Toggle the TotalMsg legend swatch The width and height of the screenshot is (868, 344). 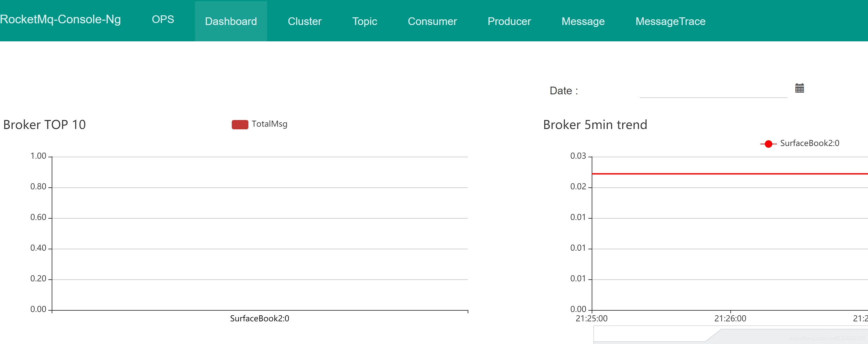[x=240, y=124]
